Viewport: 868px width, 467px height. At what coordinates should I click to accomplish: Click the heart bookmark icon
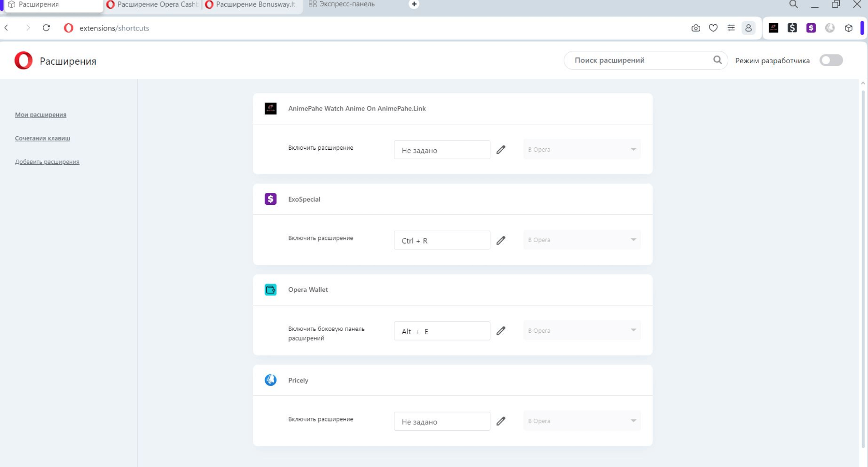[713, 28]
